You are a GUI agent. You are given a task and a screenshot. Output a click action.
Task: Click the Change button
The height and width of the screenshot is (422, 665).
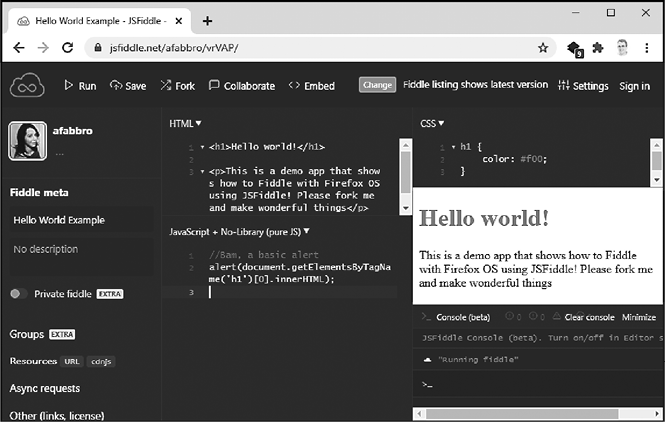coord(377,86)
